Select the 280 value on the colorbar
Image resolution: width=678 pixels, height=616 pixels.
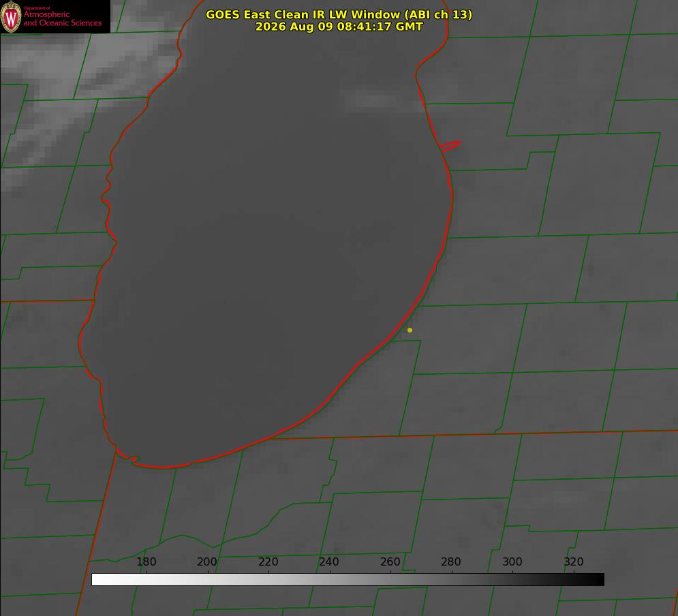point(451,561)
